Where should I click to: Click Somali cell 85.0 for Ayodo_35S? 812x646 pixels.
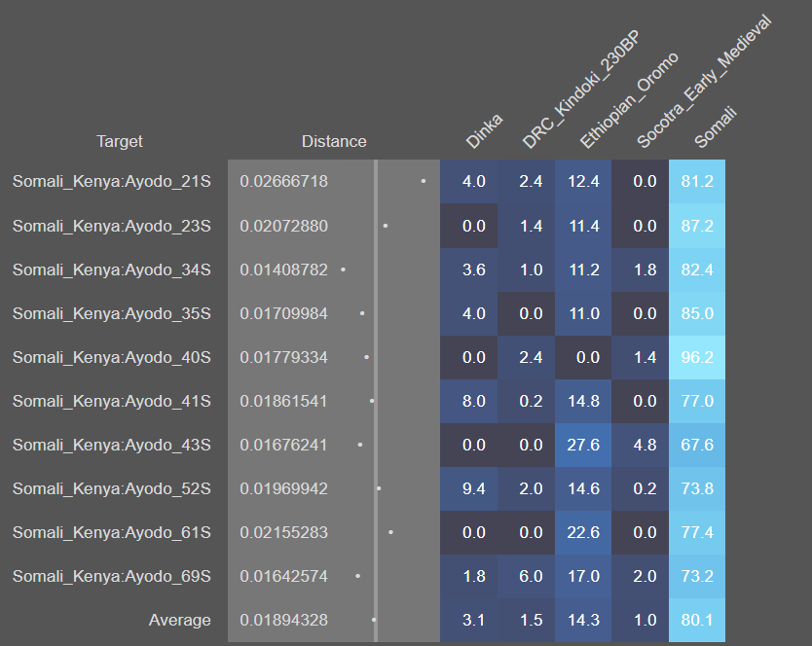point(697,313)
